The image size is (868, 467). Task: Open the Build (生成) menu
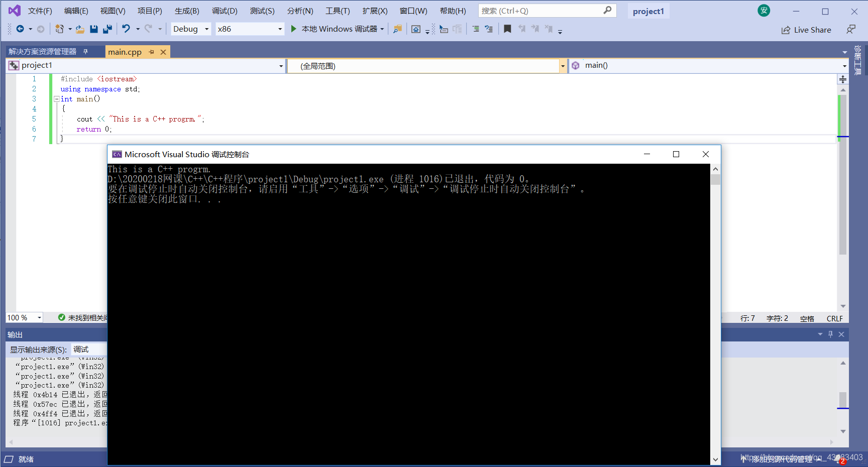187,11
